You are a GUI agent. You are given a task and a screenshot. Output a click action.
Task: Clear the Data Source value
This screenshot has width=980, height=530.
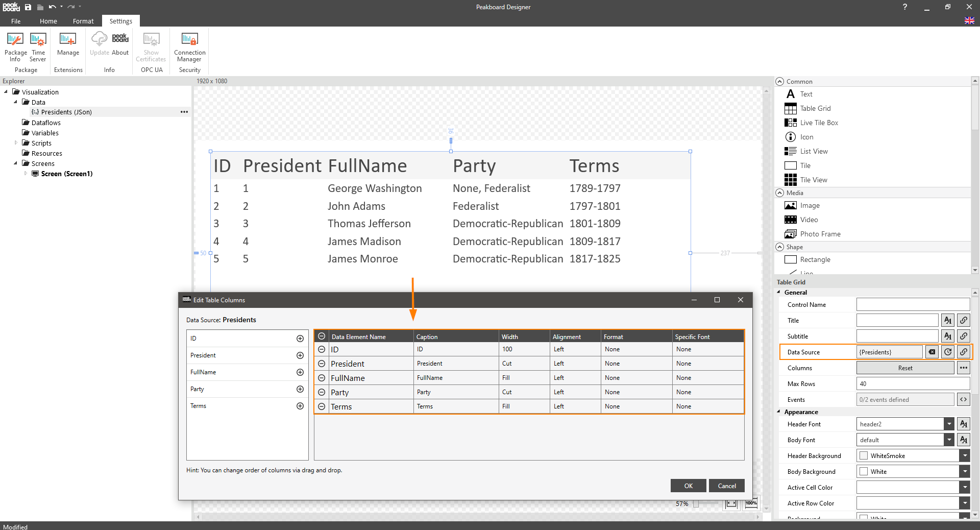[x=932, y=352]
